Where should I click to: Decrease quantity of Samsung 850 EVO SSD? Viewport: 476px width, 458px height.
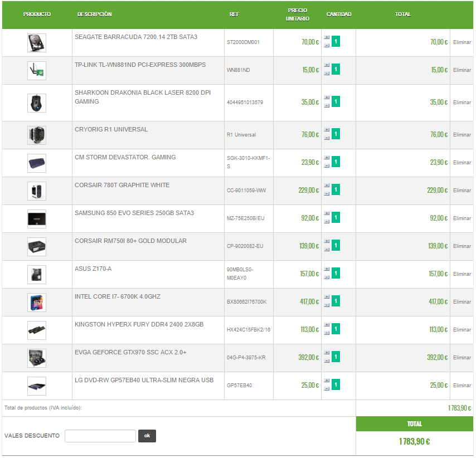(x=327, y=222)
